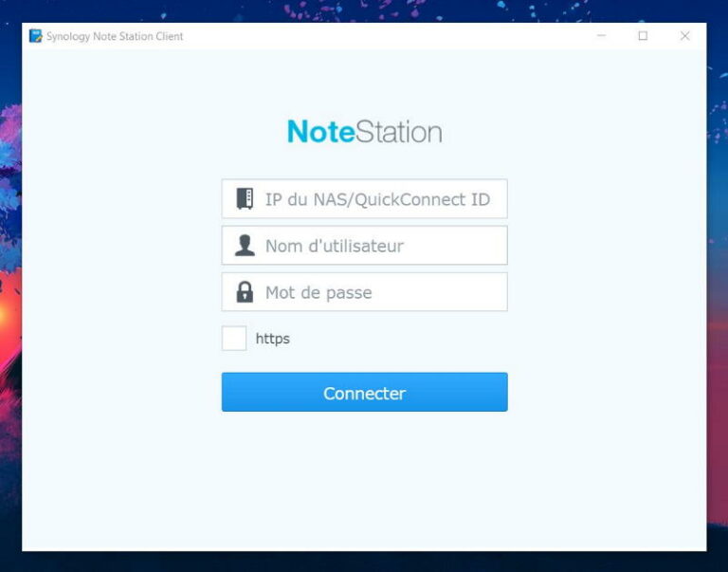
Task: Maximize the Note Station Client window
Action: (x=643, y=36)
